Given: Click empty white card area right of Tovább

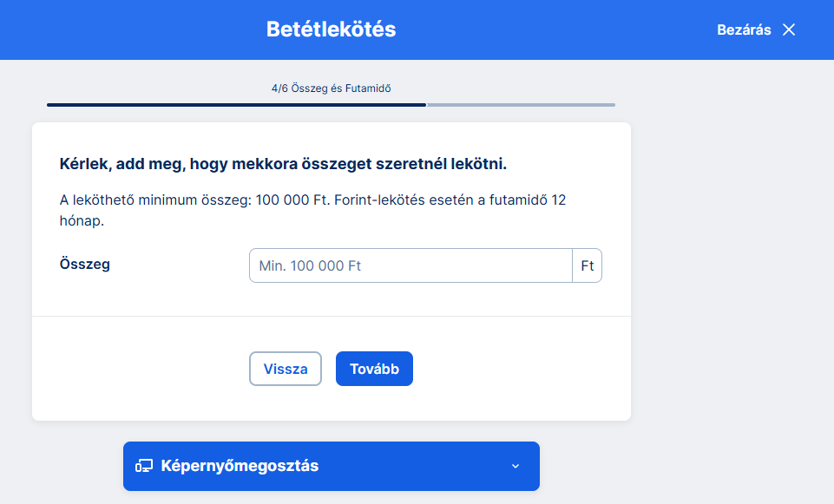Looking at the screenshot, I should (521, 369).
